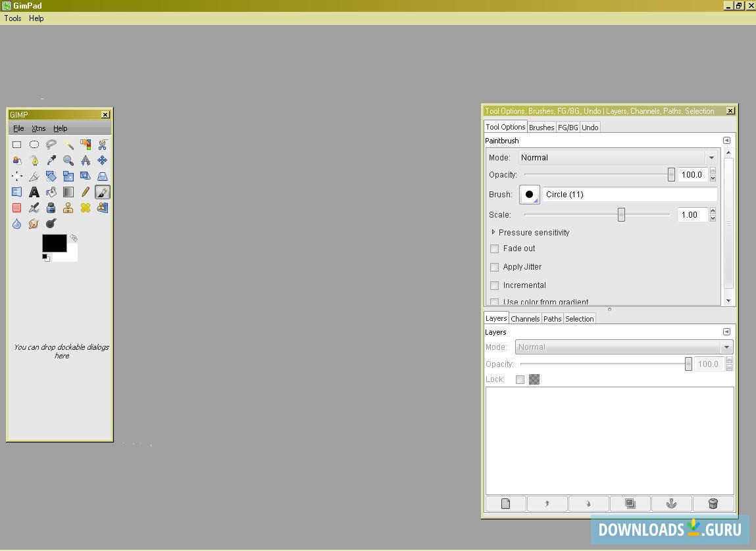Open the brush preview picker button
The height and width of the screenshot is (551, 756).
[530, 195]
